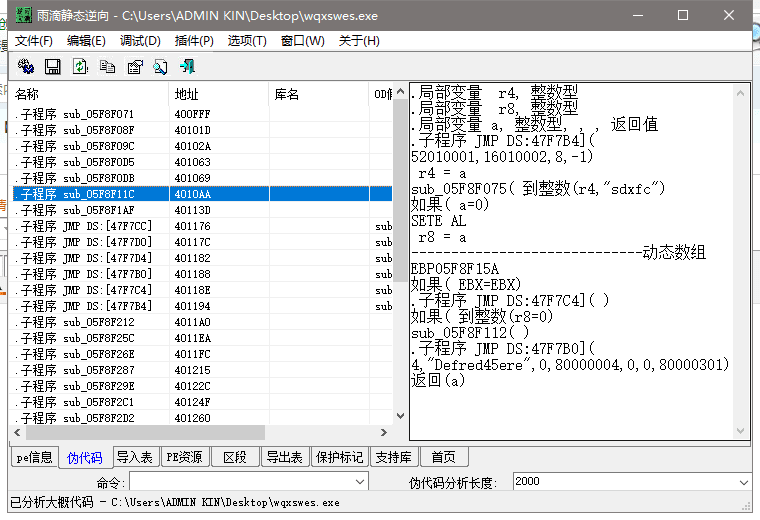Select row JMP DS:[47F7D4]
Screen dimensions: 760x520
(x=201, y=258)
